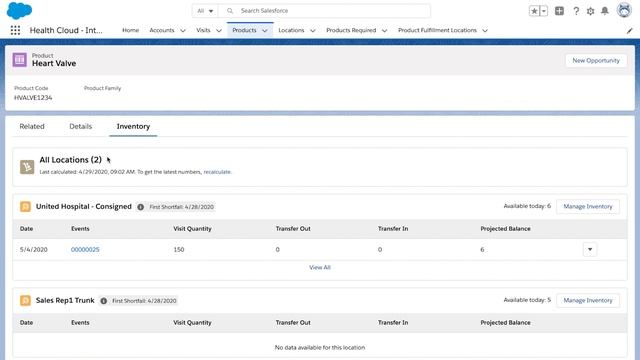Open the Help question mark icon

click(x=576, y=11)
